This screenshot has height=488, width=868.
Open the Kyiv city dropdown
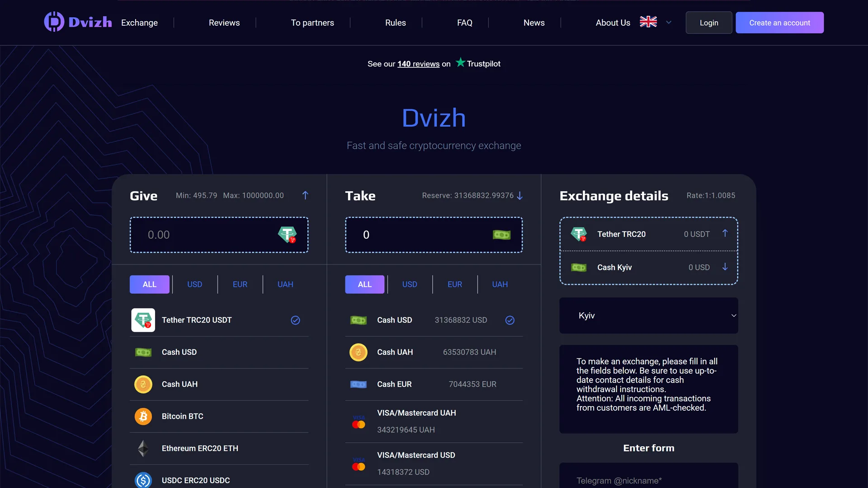(x=649, y=315)
